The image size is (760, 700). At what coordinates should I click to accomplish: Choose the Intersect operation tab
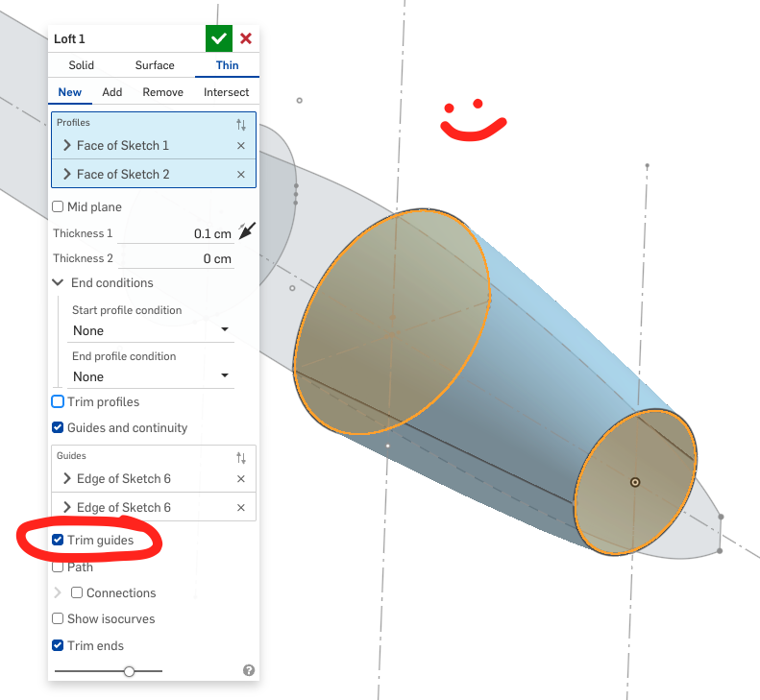(x=226, y=92)
